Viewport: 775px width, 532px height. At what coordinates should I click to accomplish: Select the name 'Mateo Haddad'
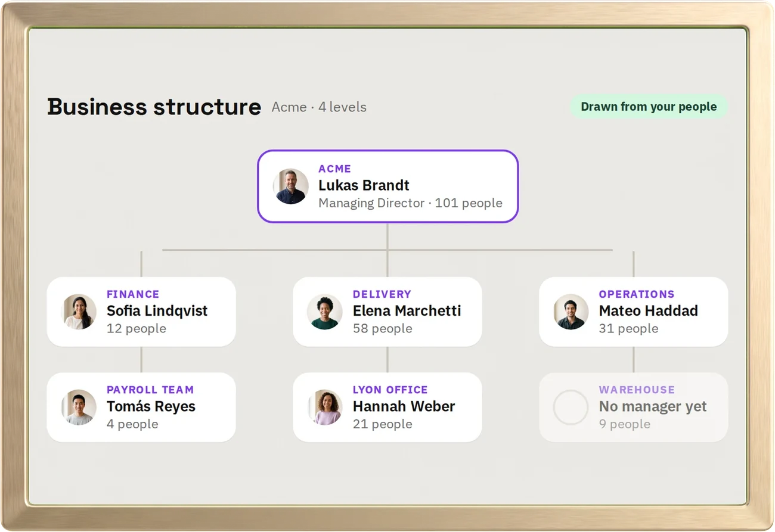[x=649, y=311]
